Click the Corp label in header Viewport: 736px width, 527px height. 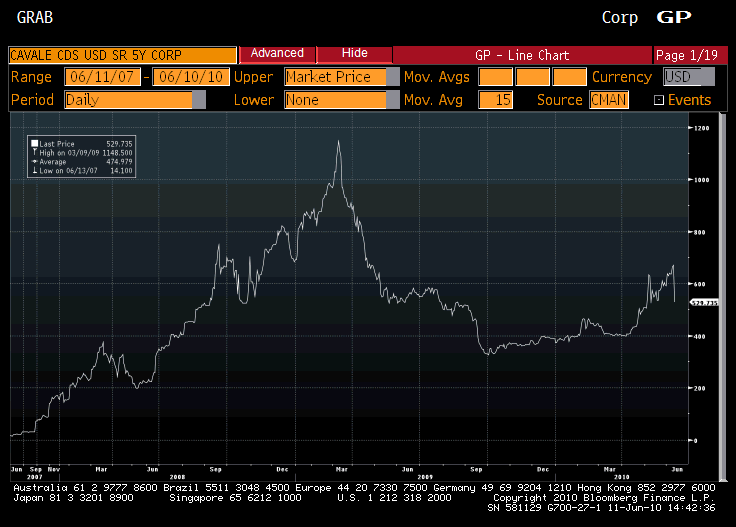coord(620,18)
